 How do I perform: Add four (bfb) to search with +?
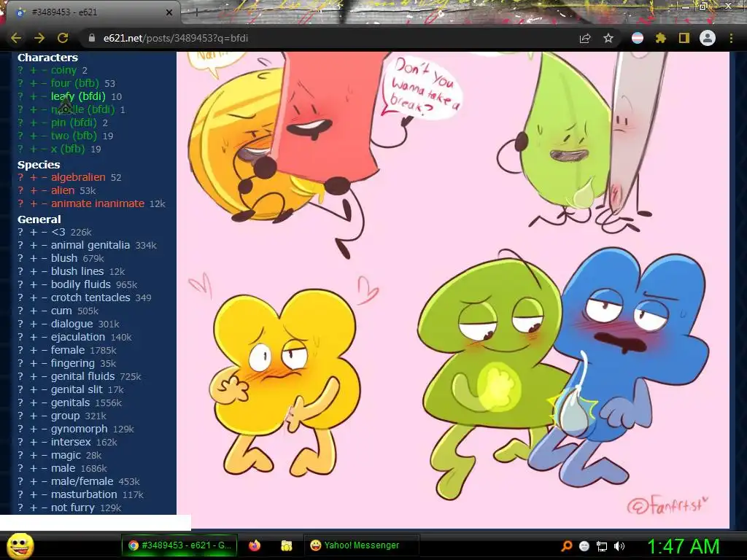34,83
